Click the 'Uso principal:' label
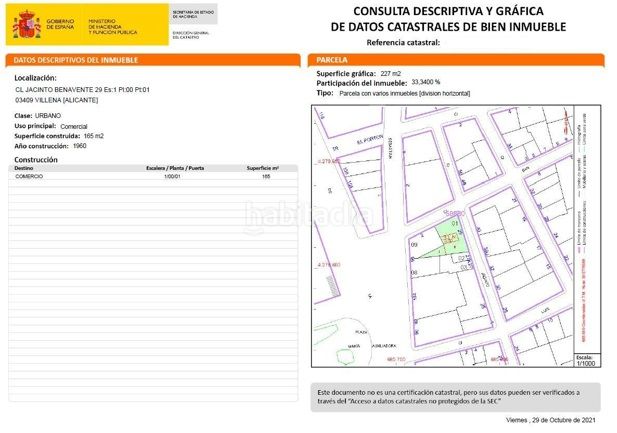This screenshot has height=433, width=617. pyautogui.click(x=35, y=126)
